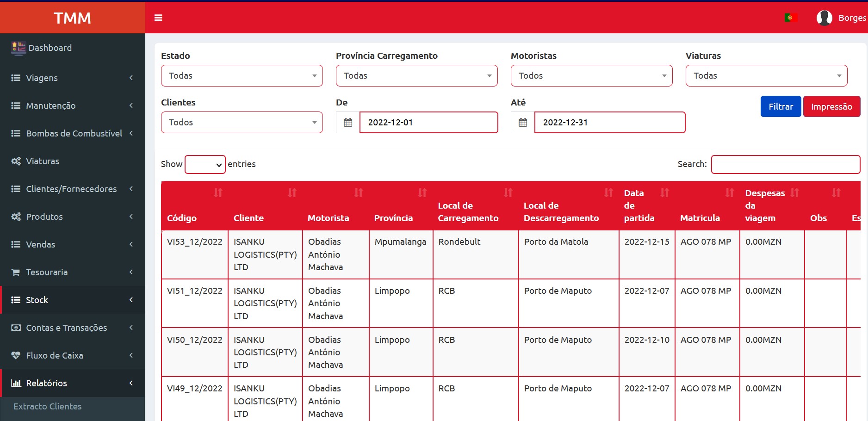Click the hamburger menu toggle icon

pyautogui.click(x=158, y=18)
